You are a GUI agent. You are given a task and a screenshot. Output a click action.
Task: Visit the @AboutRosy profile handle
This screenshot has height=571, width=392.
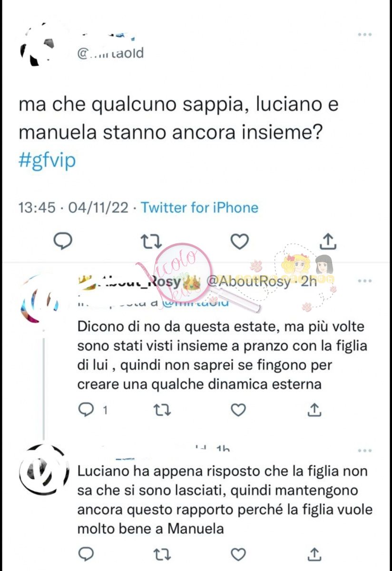tap(247, 282)
